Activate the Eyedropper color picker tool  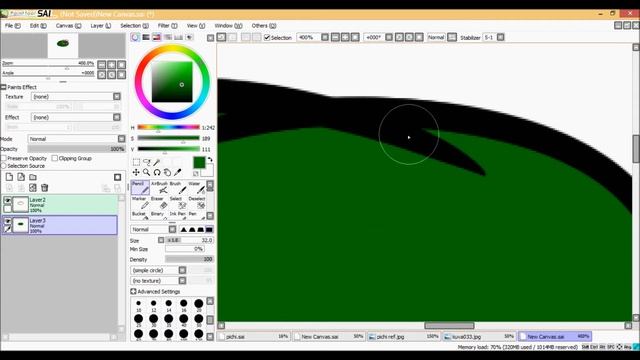tap(178, 173)
